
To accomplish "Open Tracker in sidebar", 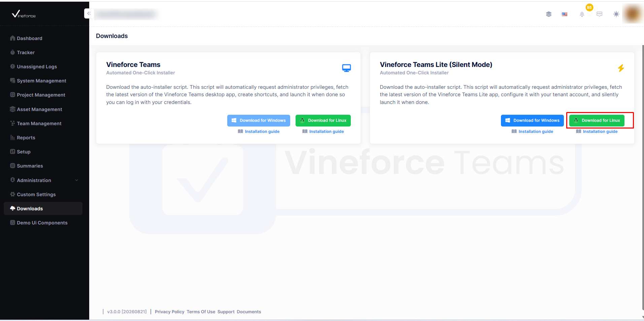I will 43,52.
